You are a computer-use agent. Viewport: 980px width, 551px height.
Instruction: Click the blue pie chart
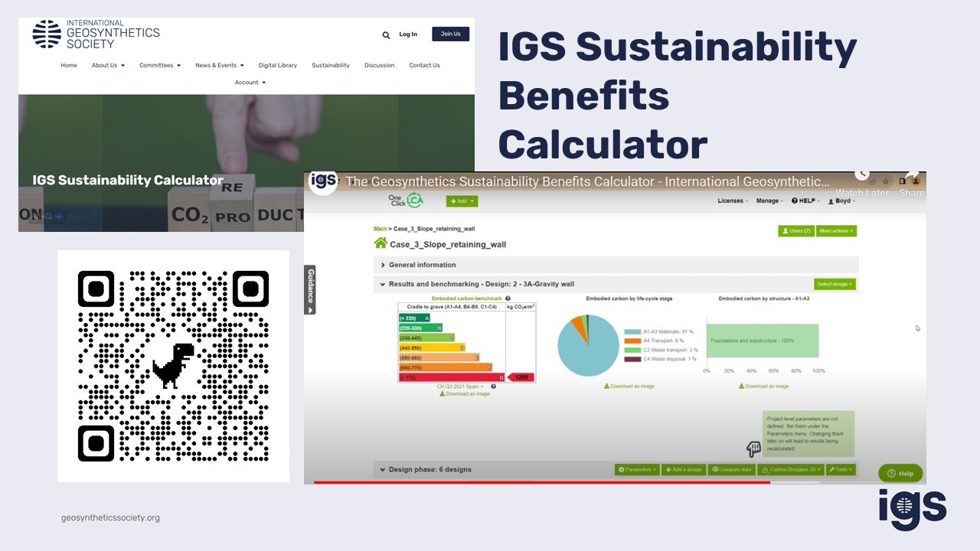coord(588,345)
